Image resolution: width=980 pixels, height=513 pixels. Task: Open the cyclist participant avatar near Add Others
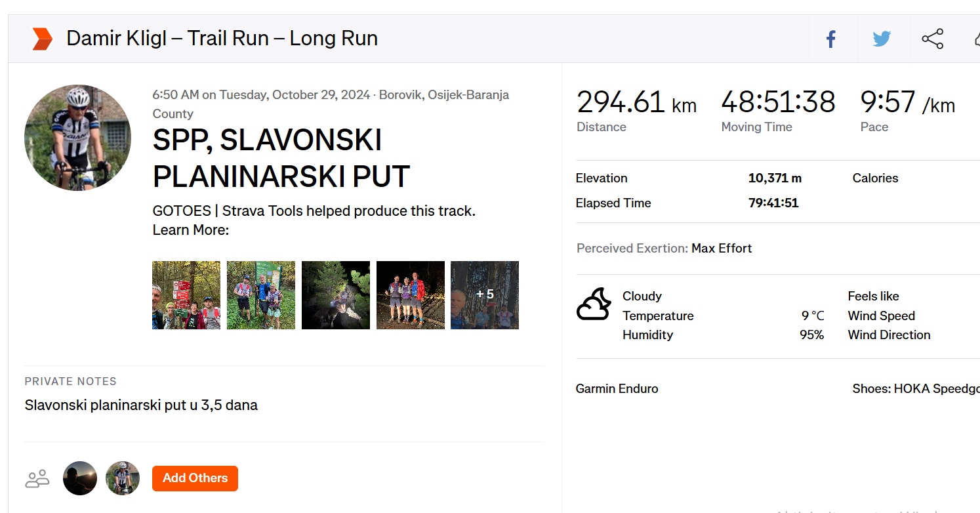click(x=123, y=478)
